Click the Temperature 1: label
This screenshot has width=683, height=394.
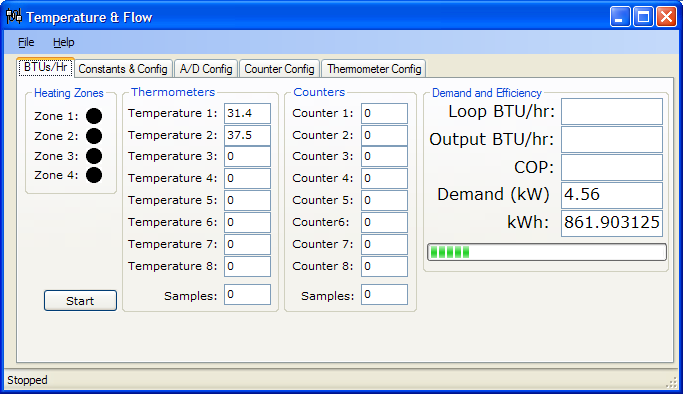point(172,113)
